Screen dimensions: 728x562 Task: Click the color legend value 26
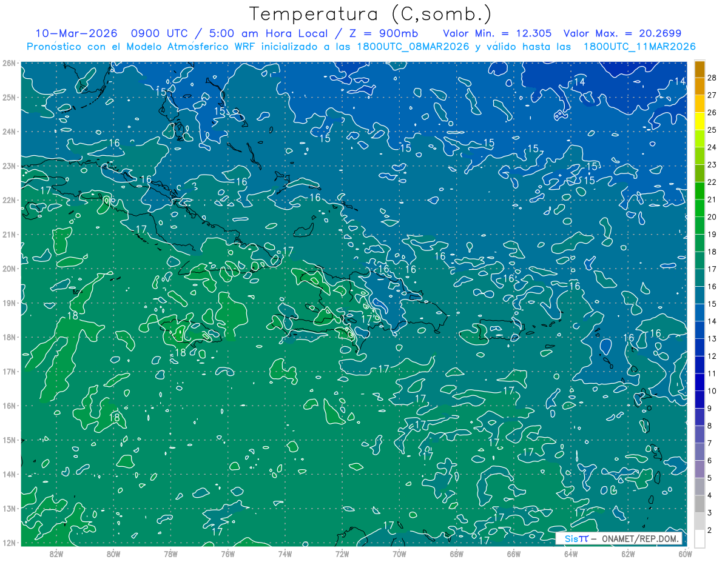click(x=712, y=112)
